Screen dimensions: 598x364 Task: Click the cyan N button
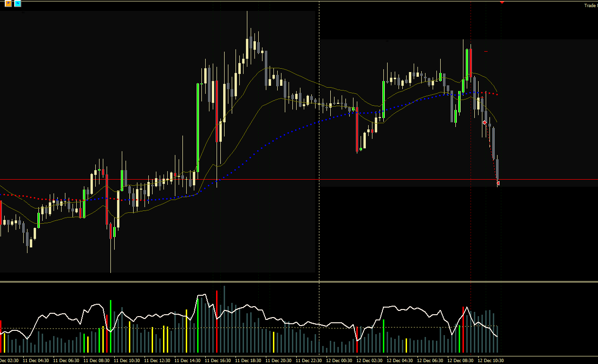18,3
